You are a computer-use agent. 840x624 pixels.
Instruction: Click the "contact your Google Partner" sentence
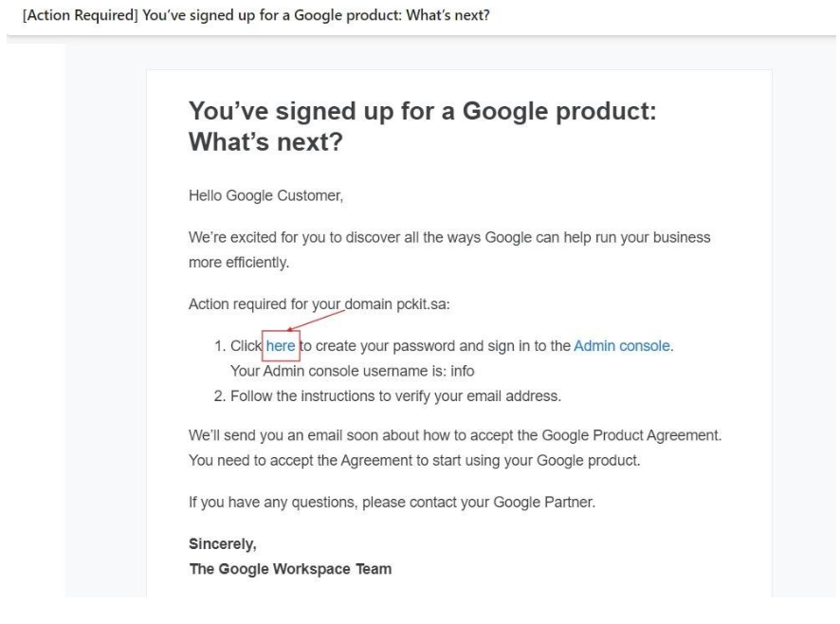click(x=392, y=503)
